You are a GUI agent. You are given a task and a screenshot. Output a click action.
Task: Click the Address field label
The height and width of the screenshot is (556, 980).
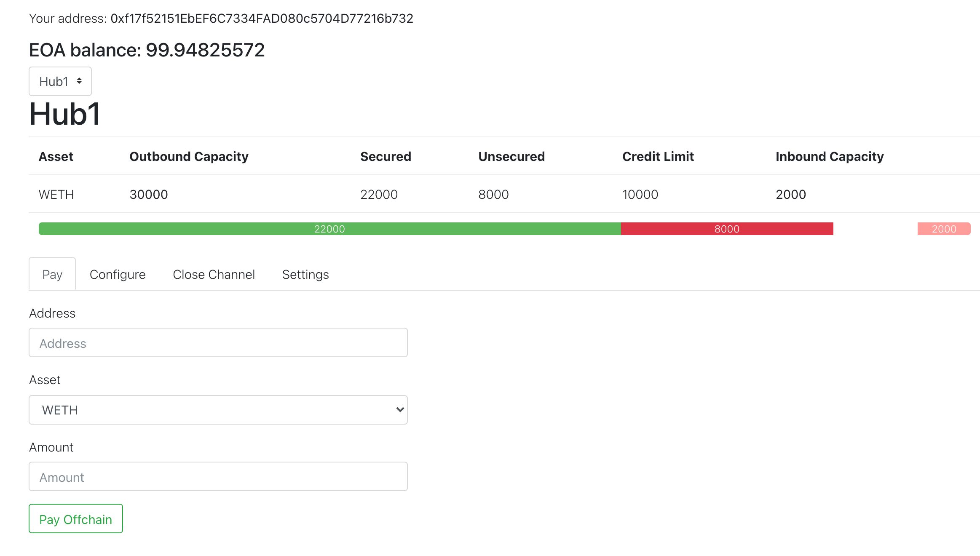52,313
